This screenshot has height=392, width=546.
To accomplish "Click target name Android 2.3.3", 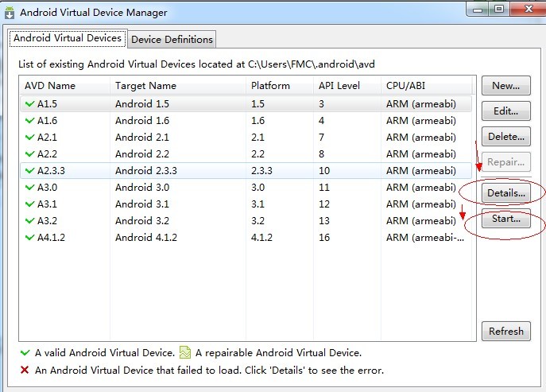I will 146,171.
